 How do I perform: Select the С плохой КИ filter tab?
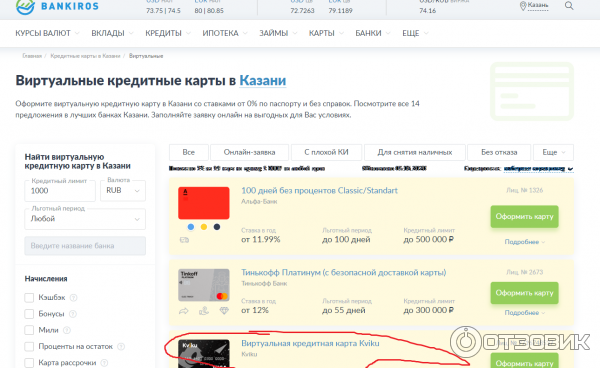pyautogui.click(x=326, y=152)
